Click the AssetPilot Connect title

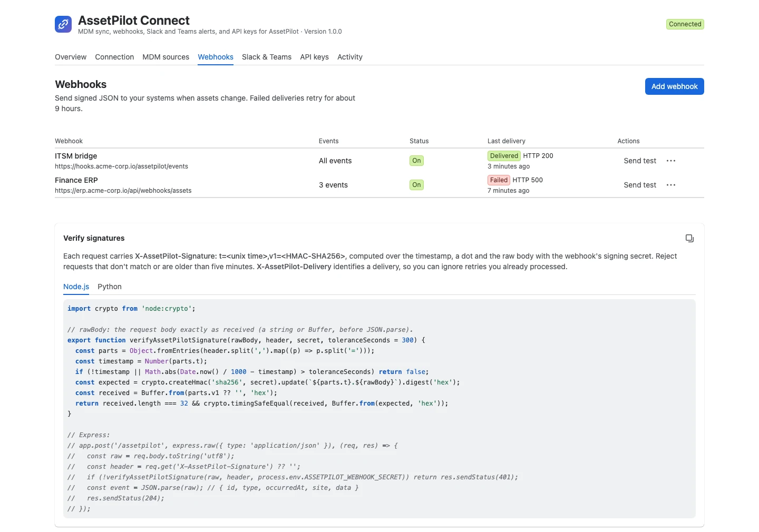coord(134,21)
